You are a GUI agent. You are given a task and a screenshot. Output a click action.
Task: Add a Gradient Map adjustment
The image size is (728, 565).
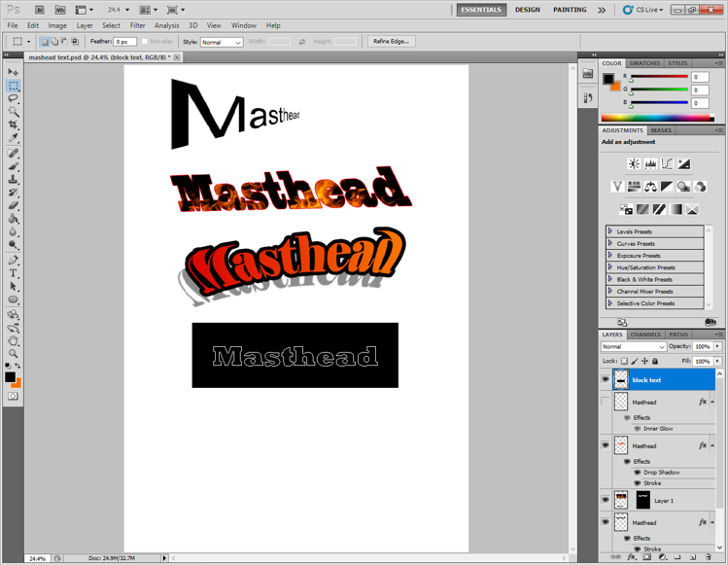point(676,209)
